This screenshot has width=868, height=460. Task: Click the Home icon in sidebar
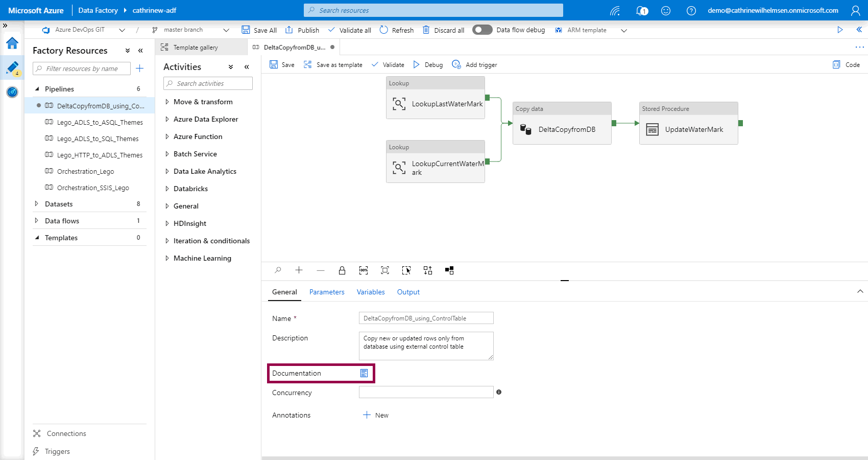(12, 43)
